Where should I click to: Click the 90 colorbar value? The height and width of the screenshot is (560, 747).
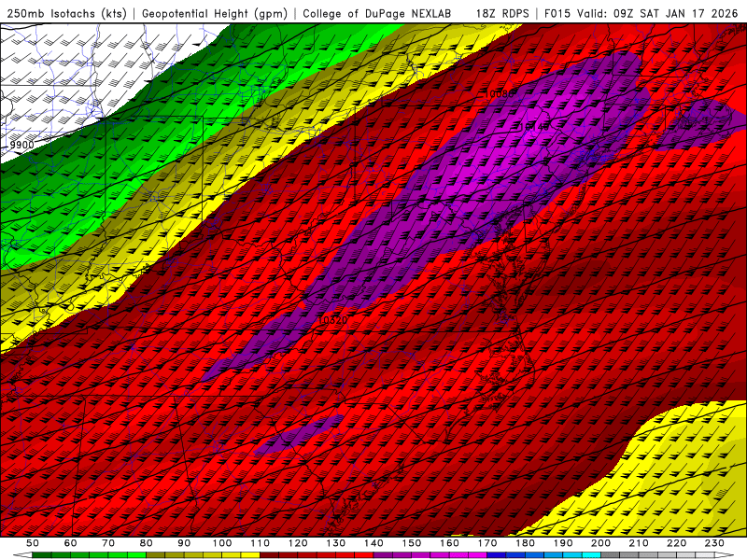pos(184,543)
